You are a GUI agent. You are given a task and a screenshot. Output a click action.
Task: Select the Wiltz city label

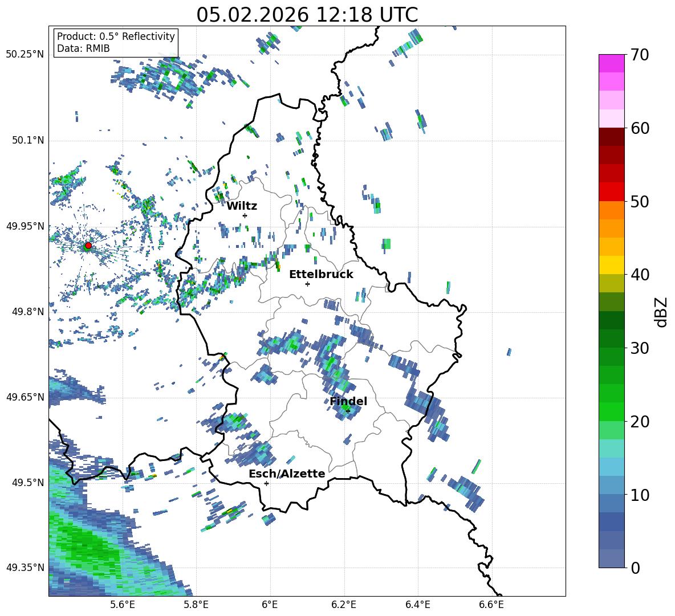[x=242, y=206]
